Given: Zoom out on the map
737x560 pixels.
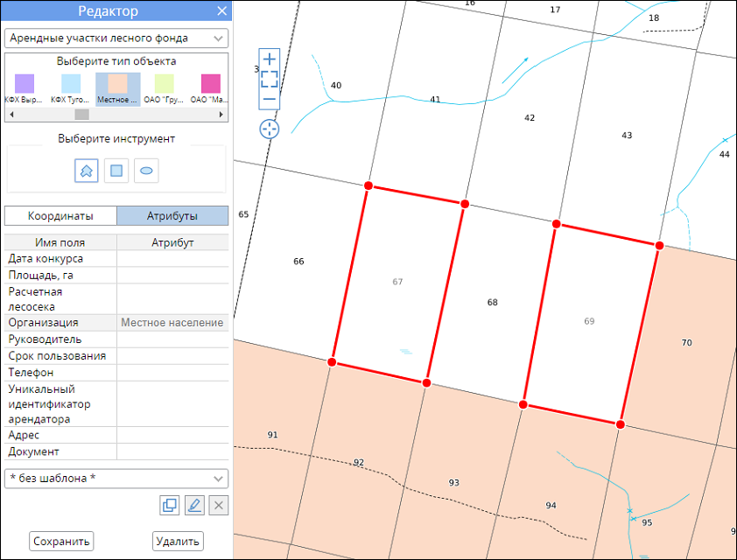Looking at the screenshot, I should [270, 99].
